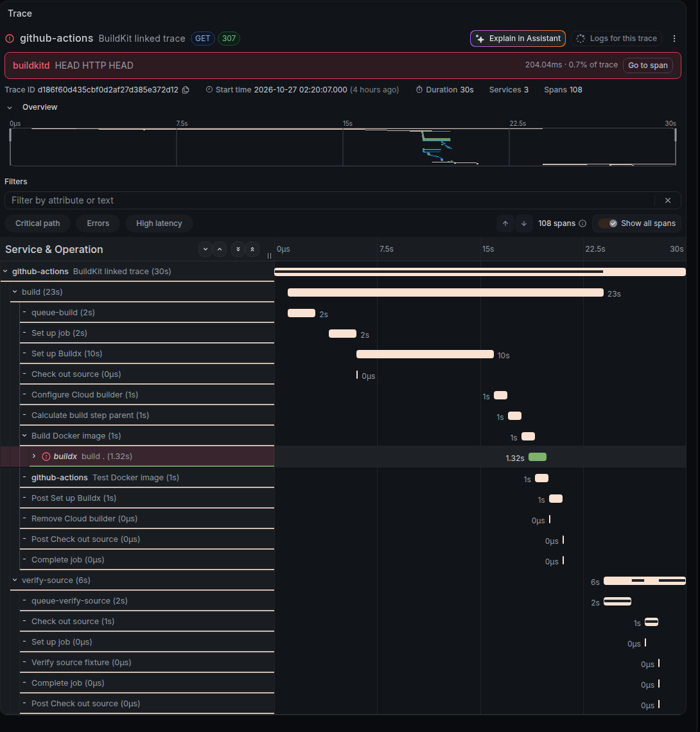
Task: Click the queue-verify-source 2s timeline bar
Action: tap(617, 602)
